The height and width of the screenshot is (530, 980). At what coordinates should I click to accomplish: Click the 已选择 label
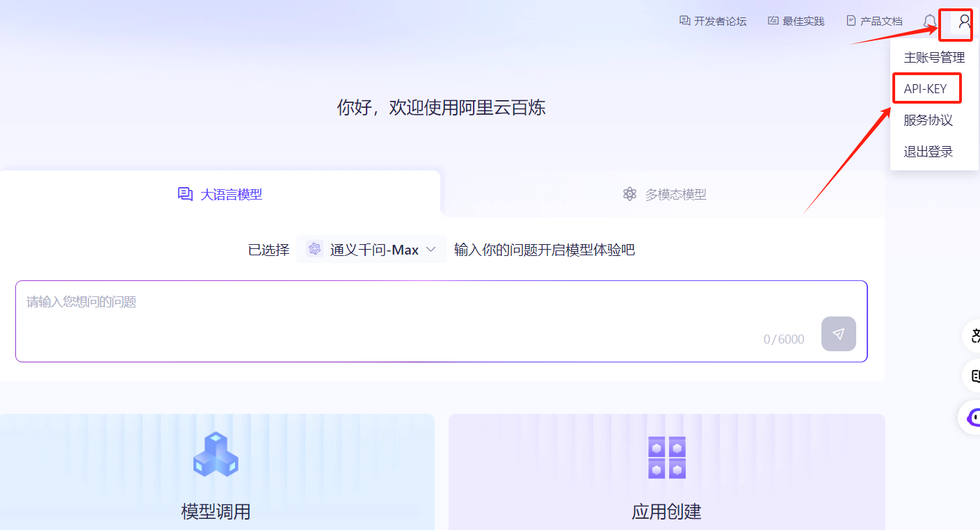click(268, 250)
